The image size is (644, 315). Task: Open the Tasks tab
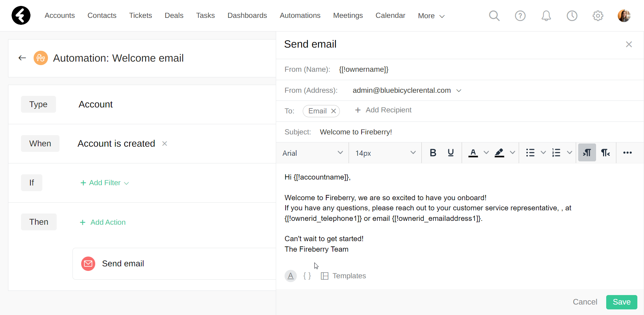(x=205, y=15)
